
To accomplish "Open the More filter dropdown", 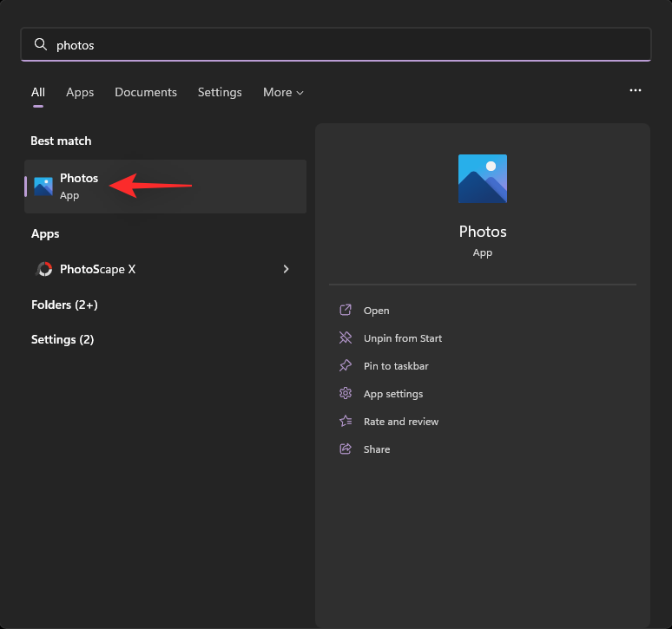I will click(283, 93).
